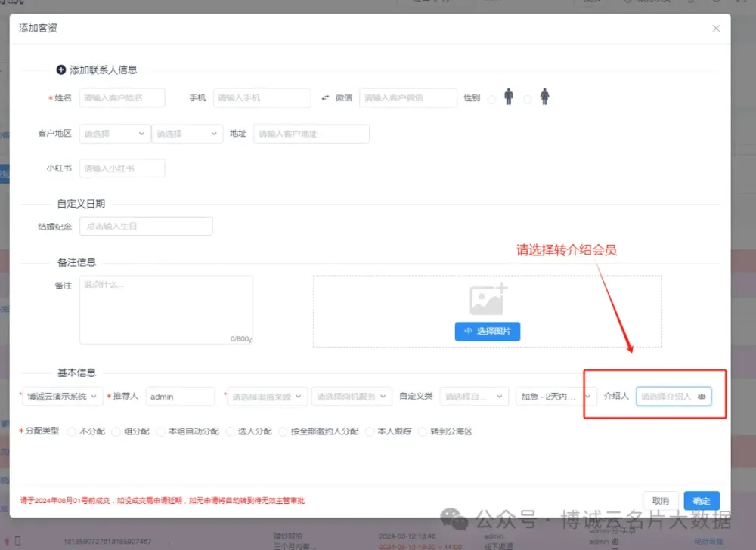Select the 不分配 radio option
Screen dimensions: 756x550
72,431
